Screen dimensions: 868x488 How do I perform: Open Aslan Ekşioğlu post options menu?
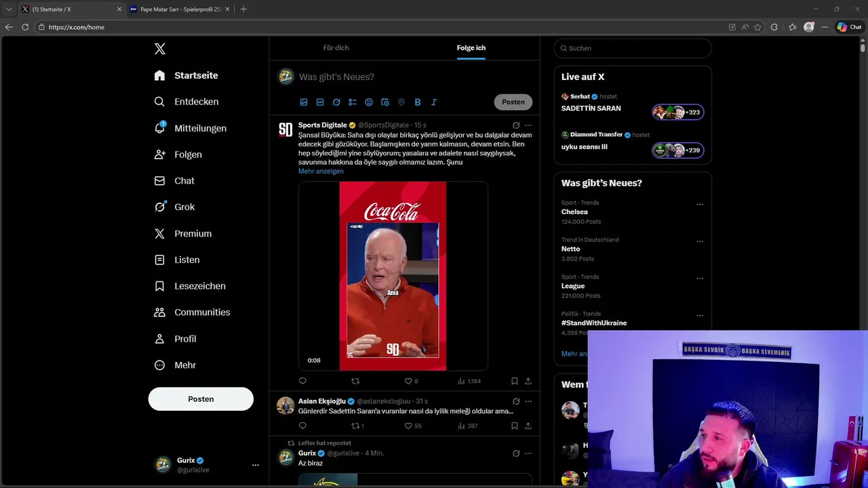[528, 401]
